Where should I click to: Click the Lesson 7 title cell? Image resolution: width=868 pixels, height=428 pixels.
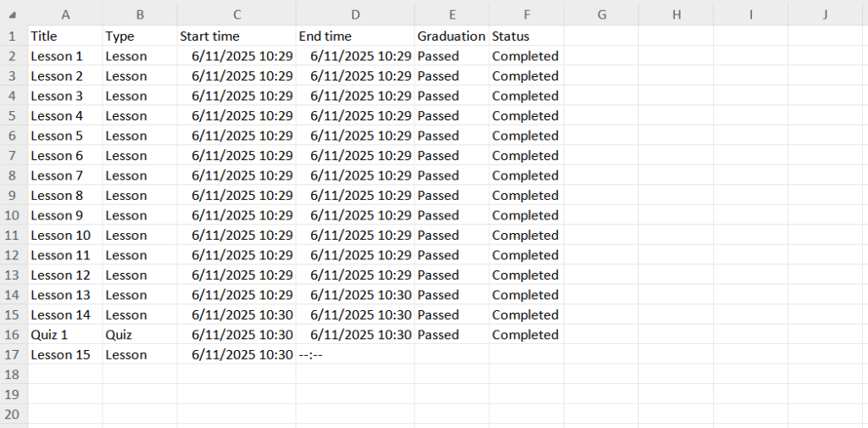(x=65, y=175)
